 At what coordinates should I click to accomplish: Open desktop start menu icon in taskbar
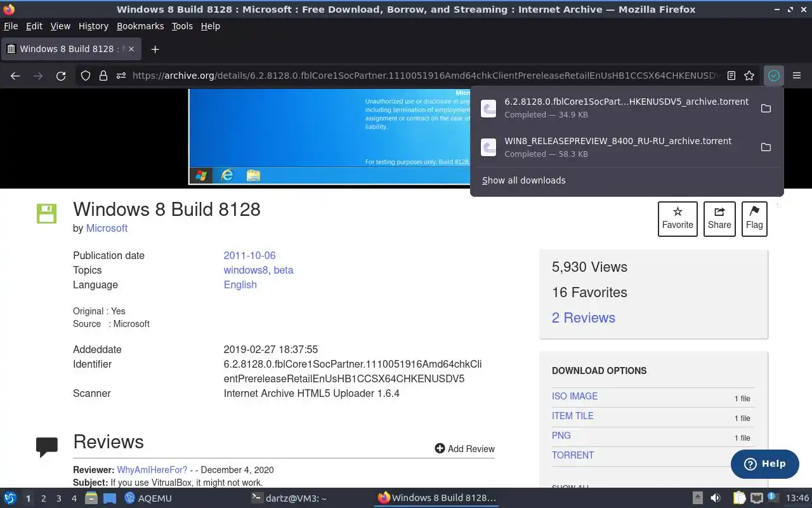(x=10, y=498)
